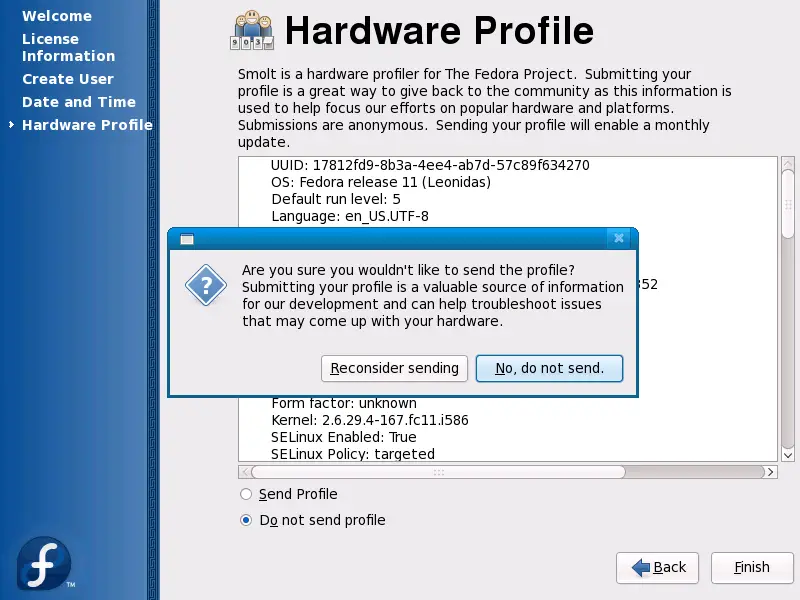
Task: Click the horizontal scrollbar thumb
Action: click(438, 472)
